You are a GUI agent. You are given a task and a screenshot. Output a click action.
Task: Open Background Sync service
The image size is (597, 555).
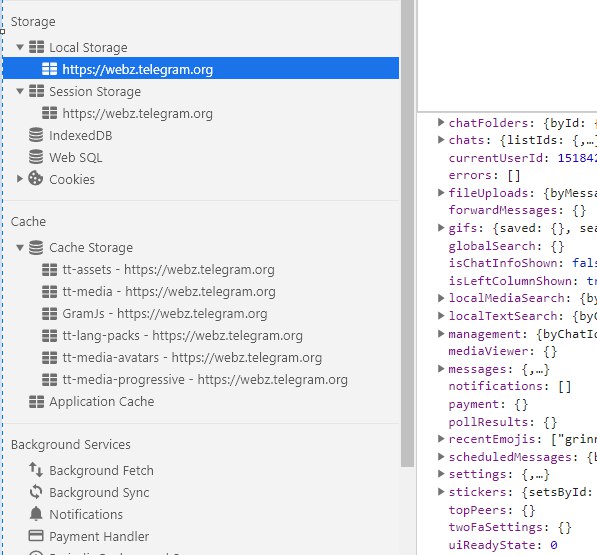coord(99,493)
